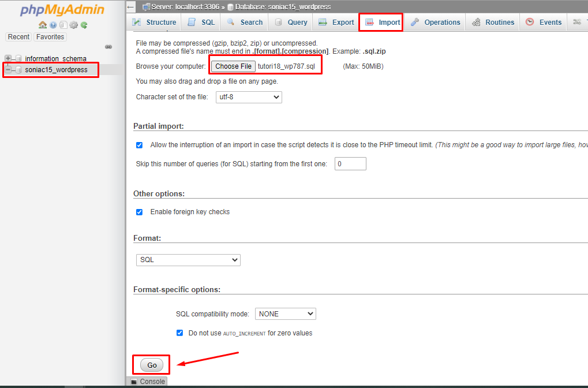This screenshot has width=588, height=388.
Task: Open the Export tab
Action: click(x=336, y=22)
